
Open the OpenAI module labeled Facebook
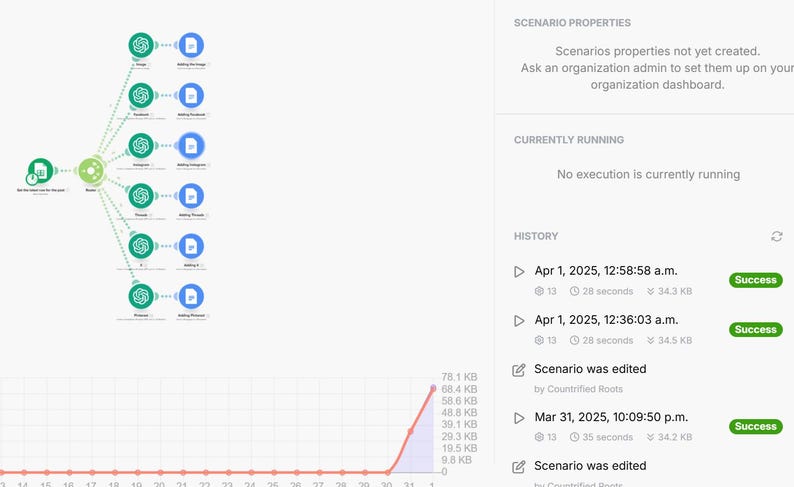[x=141, y=95]
